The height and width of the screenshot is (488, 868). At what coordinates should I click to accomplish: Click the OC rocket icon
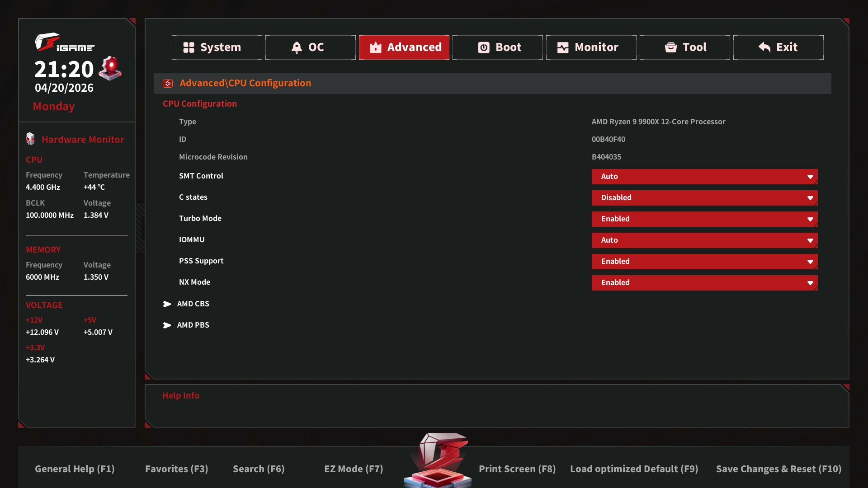tap(297, 47)
